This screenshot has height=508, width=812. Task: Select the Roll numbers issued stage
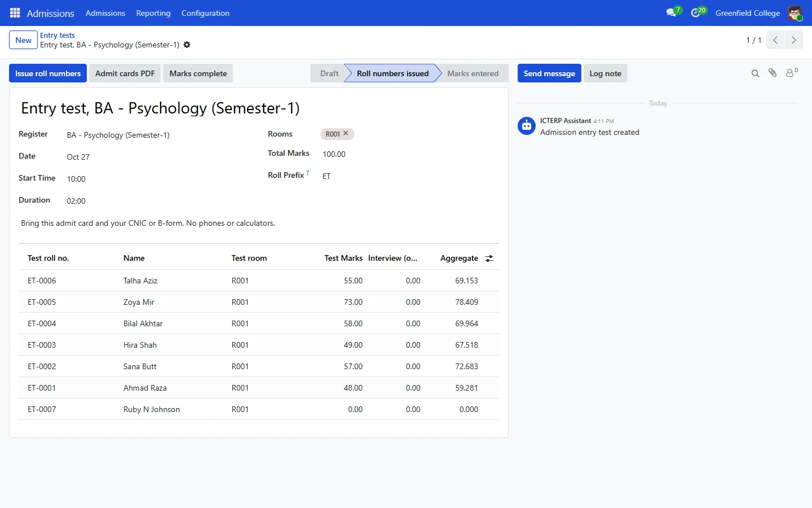[392, 73]
